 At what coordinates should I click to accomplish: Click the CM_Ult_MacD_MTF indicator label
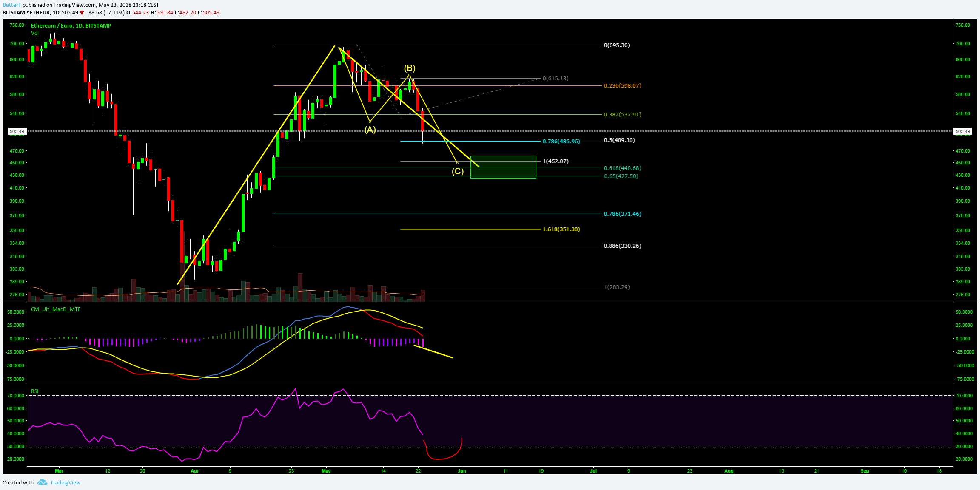[x=56, y=309]
